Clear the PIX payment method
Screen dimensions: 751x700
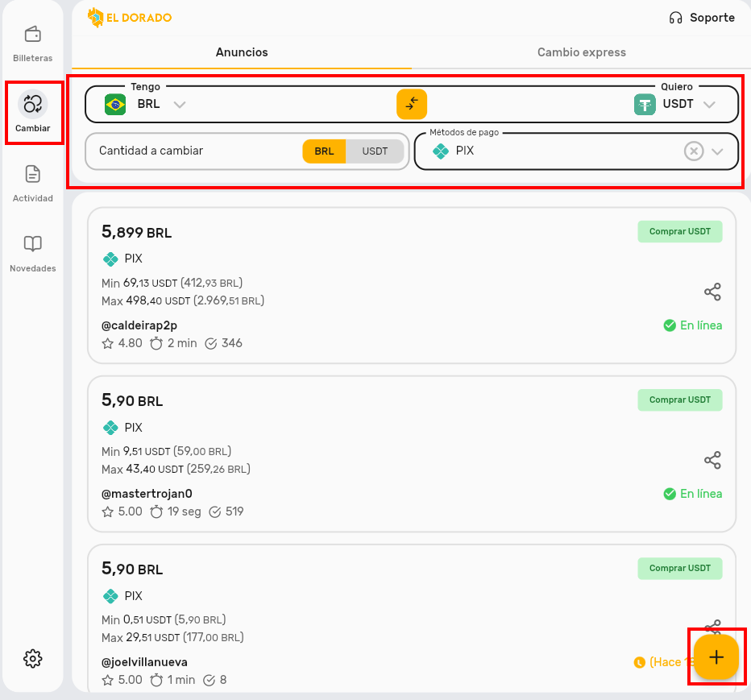(x=694, y=151)
